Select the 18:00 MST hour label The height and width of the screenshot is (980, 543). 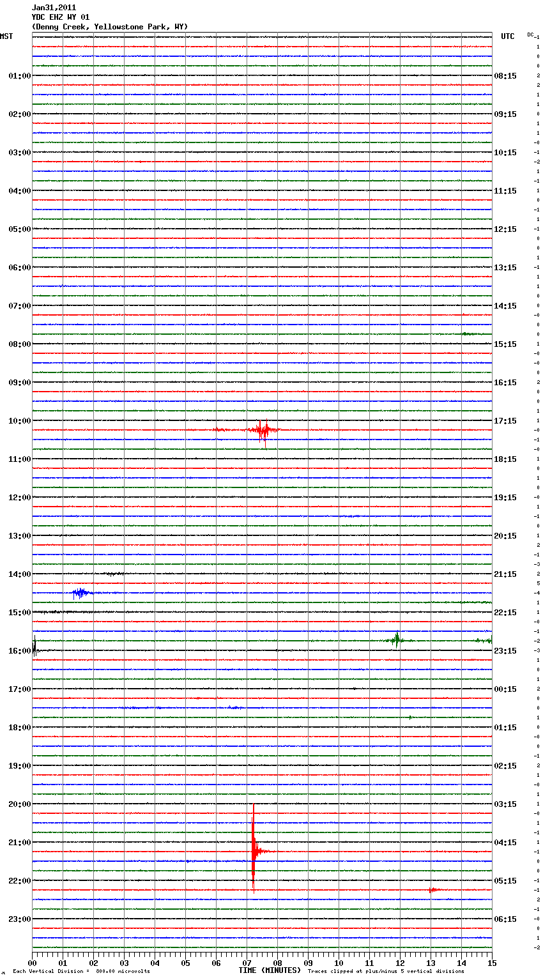[20, 728]
